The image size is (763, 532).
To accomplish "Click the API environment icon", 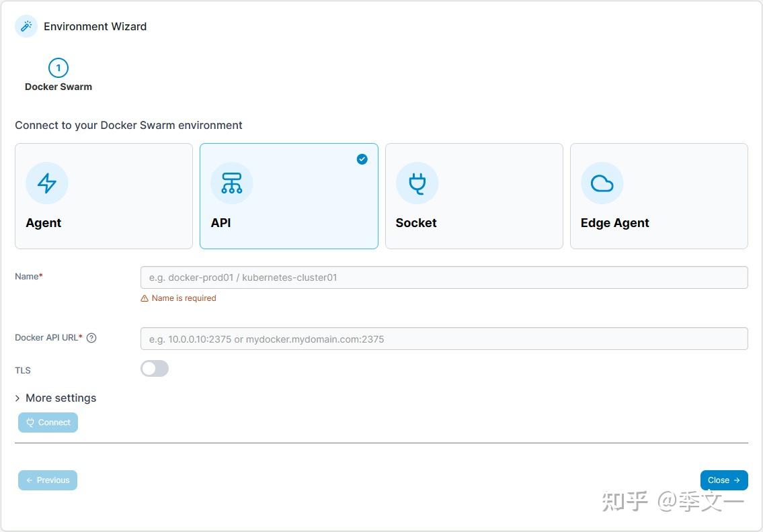I will [231, 183].
